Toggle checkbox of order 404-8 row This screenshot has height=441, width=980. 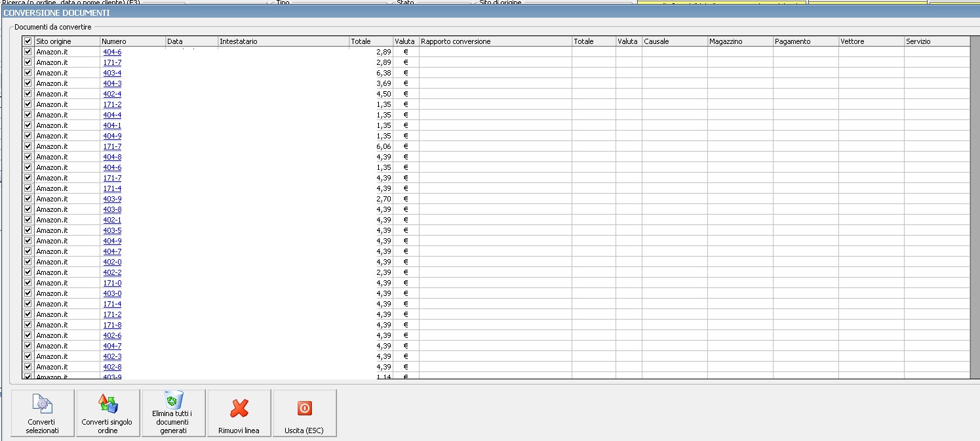click(28, 157)
